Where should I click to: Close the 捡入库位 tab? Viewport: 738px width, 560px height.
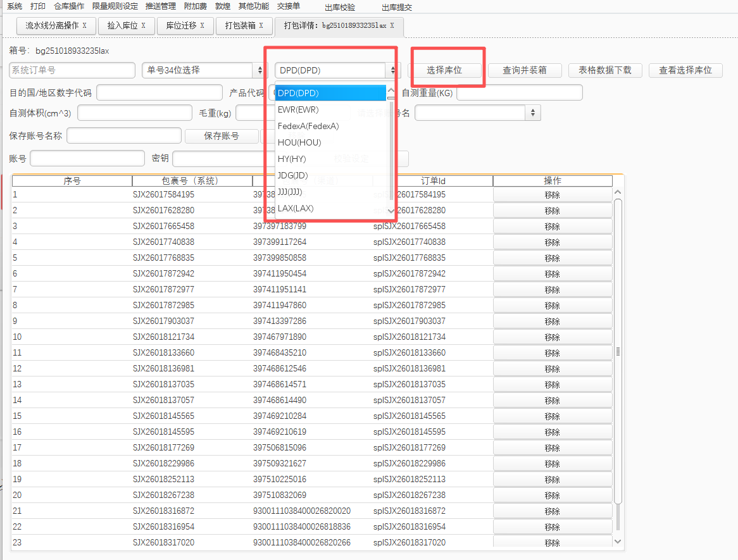(143, 26)
